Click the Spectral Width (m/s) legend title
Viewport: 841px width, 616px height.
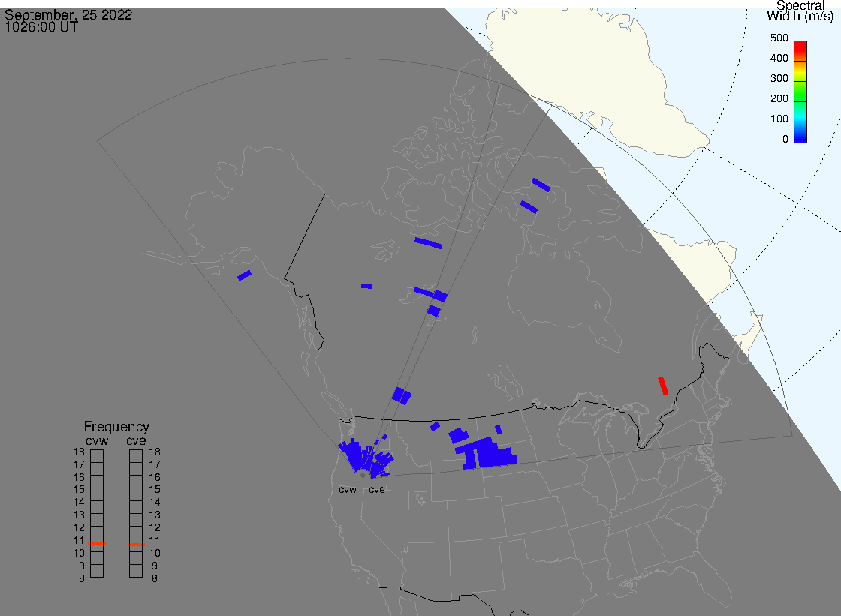pos(800,11)
